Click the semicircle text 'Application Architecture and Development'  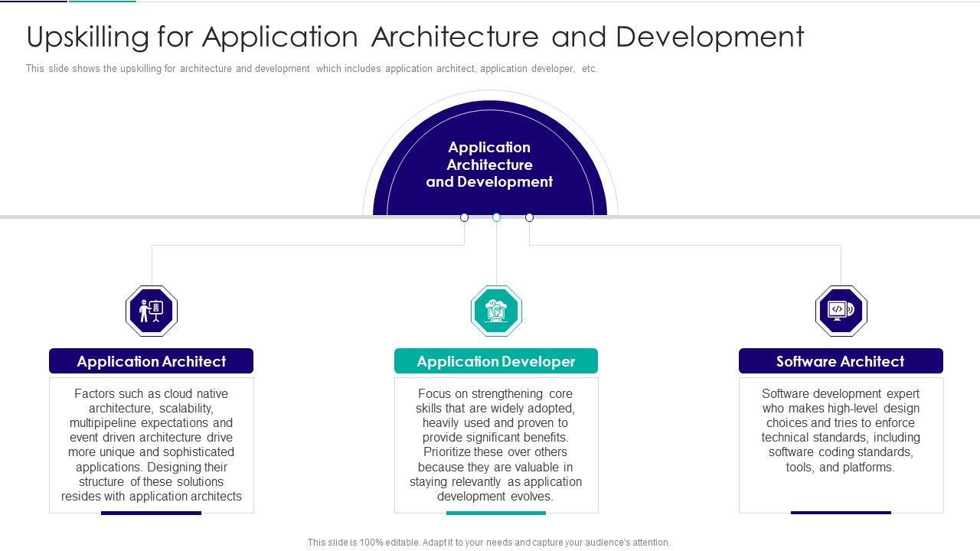(x=489, y=165)
